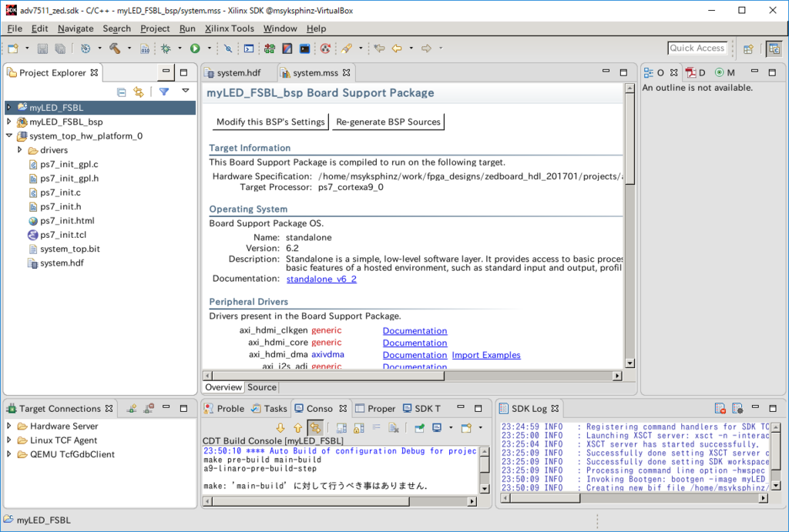
Task: Select system_top.bit file
Action: pos(70,249)
